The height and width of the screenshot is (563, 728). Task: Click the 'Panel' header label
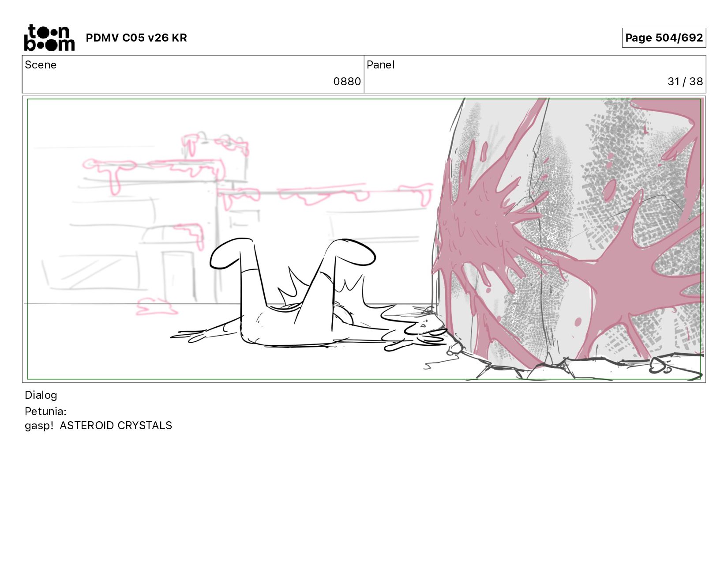coord(380,65)
